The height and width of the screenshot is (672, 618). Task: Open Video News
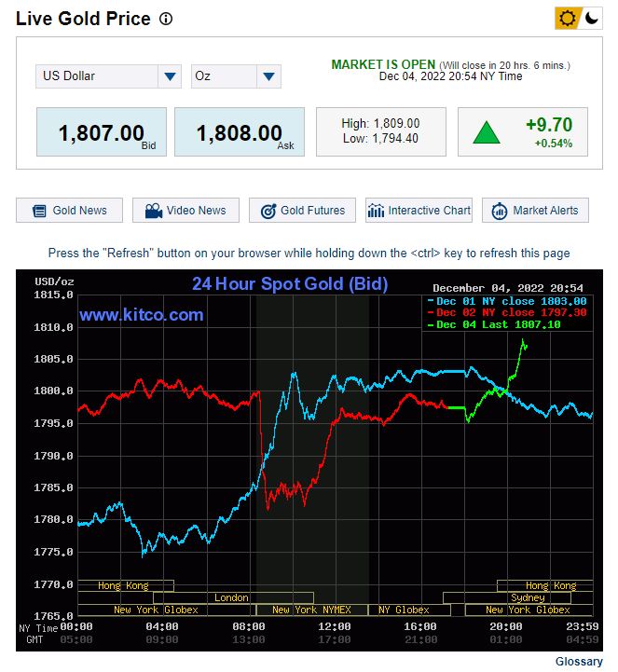tap(185, 211)
